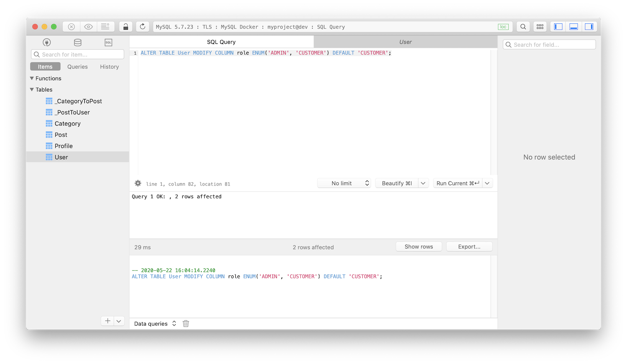Open the query settings gear icon

pyautogui.click(x=138, y=183)
